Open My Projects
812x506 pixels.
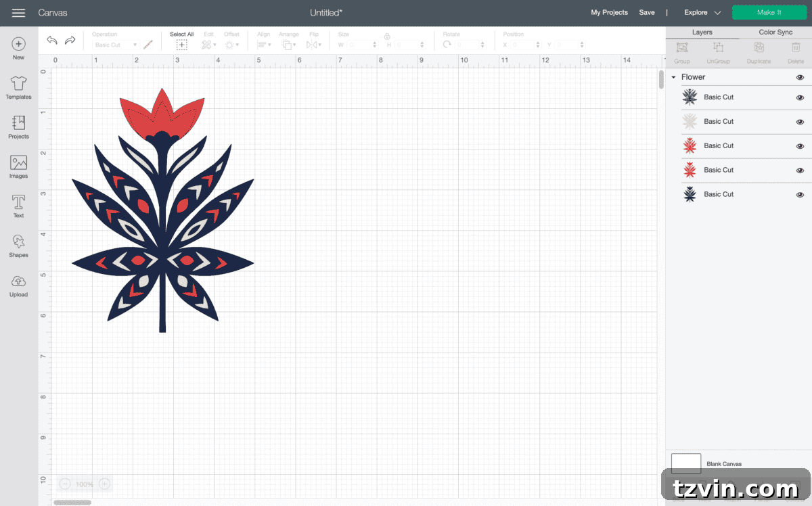[x=609, y=13]
